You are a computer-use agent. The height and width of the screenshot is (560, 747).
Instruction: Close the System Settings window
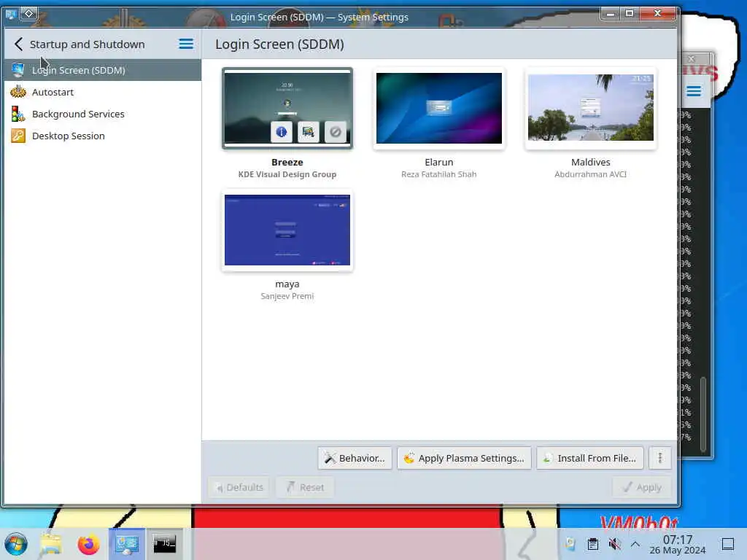click(x=657, y=14)
